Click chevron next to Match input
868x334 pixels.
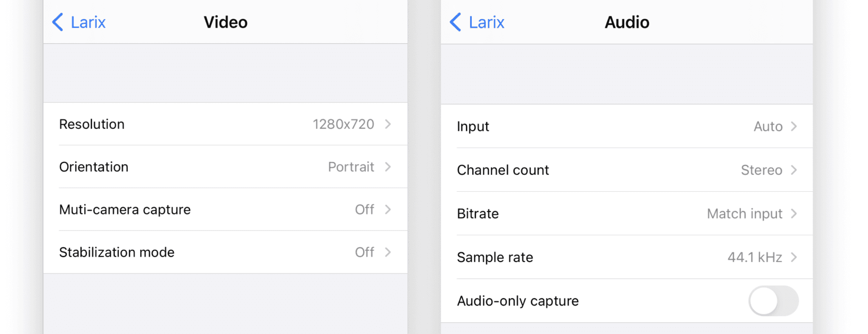pos(794,214)
